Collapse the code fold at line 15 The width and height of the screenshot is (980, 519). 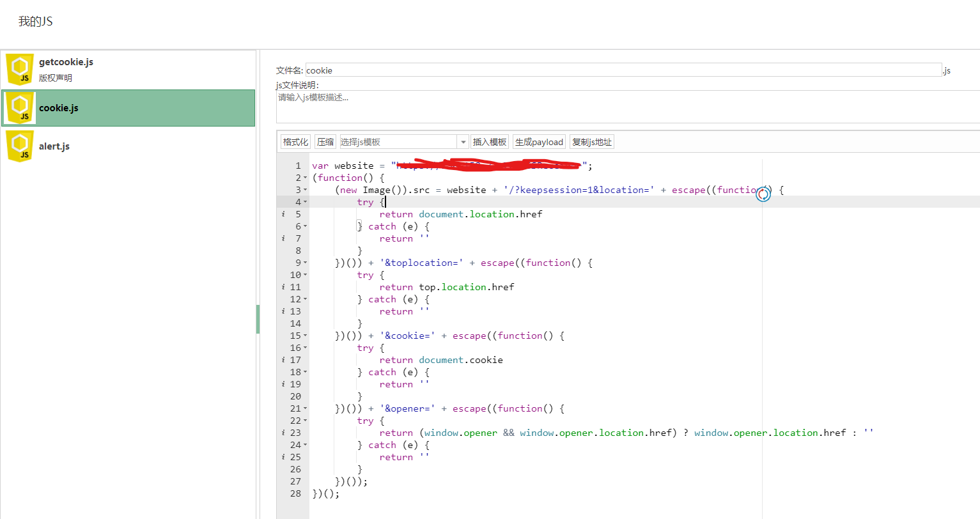click(x=305, y=336)
